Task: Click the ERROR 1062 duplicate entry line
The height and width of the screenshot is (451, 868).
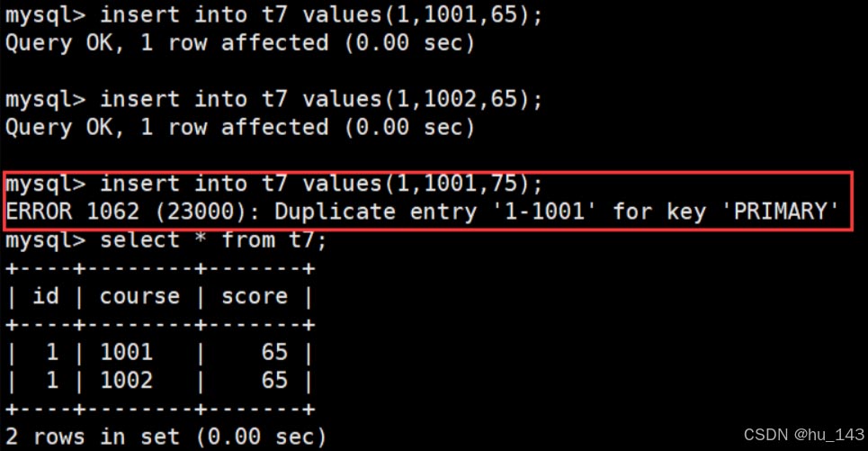Action: pyautogui.click(x=423, y=212)
